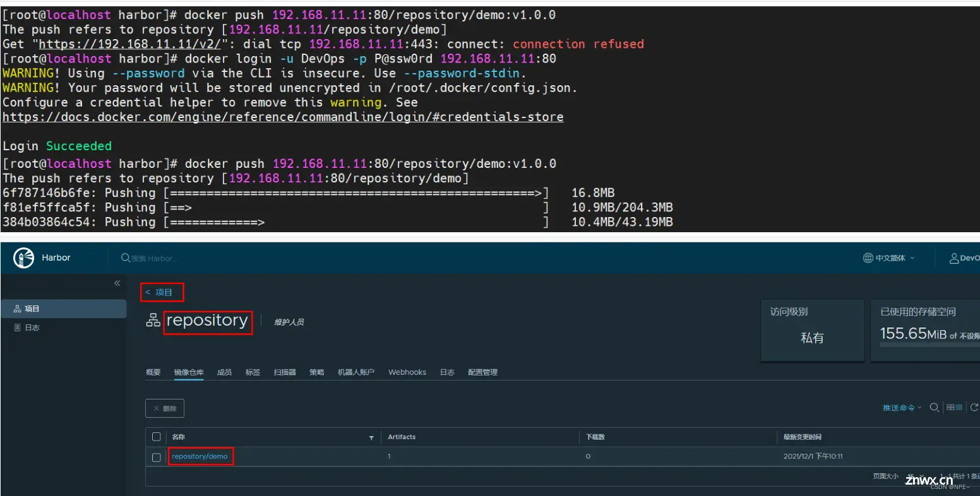
Task: Click the 已使用的存储空间 155.65MiB card
Action: (926, 330)
